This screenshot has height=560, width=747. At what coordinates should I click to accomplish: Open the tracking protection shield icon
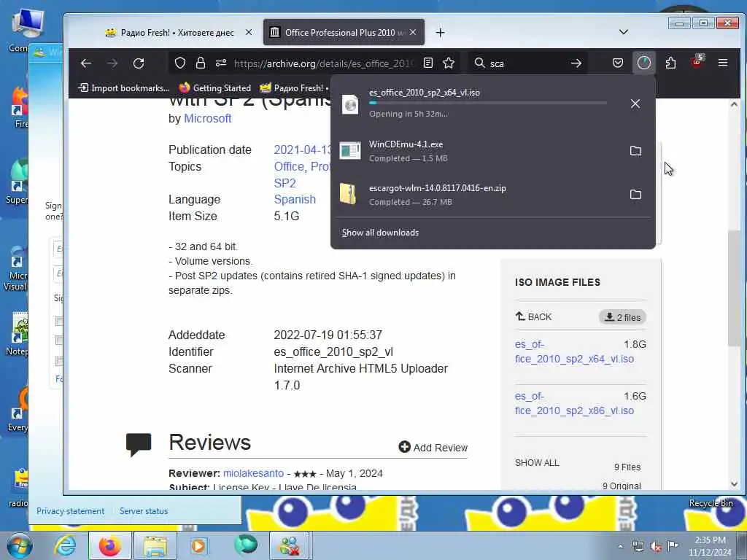[x=180, y=63]
